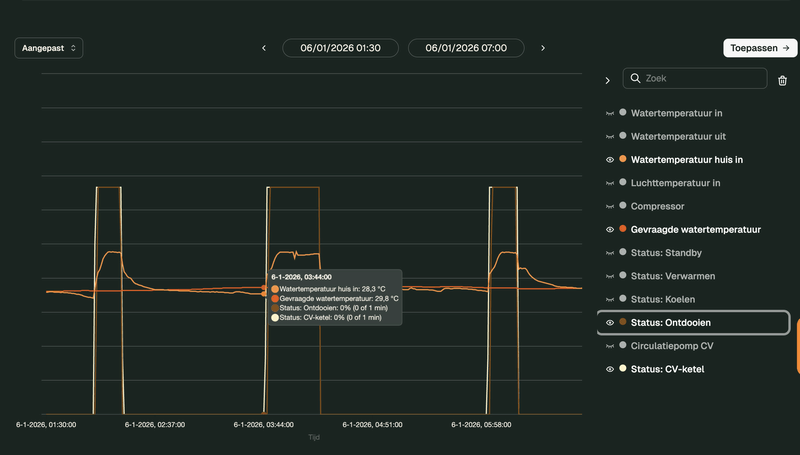Open the start date 06/01/2026 01:30 picker
Screen dimensions: 800x455
(x=340, y=48)
